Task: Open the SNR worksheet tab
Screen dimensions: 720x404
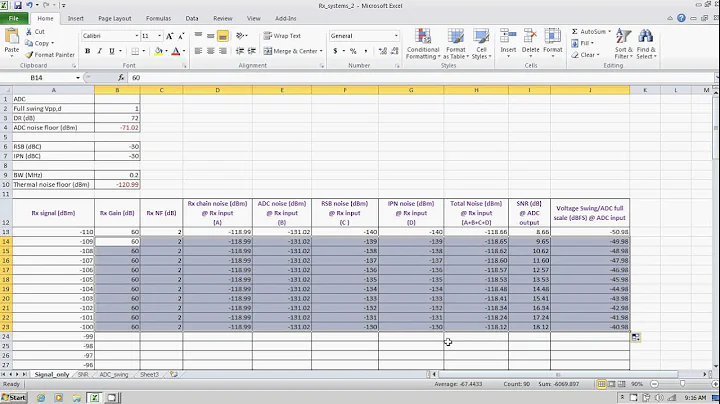Action: tap(83, 375)
